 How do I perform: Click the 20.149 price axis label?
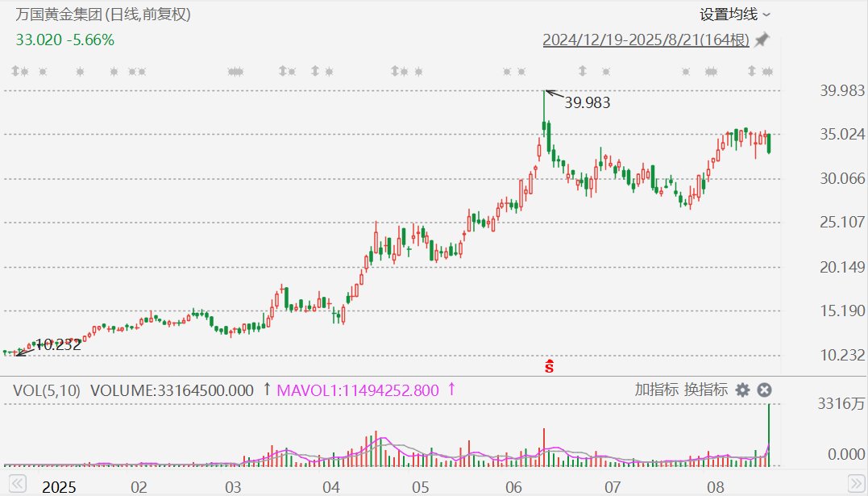pos(842,267)
